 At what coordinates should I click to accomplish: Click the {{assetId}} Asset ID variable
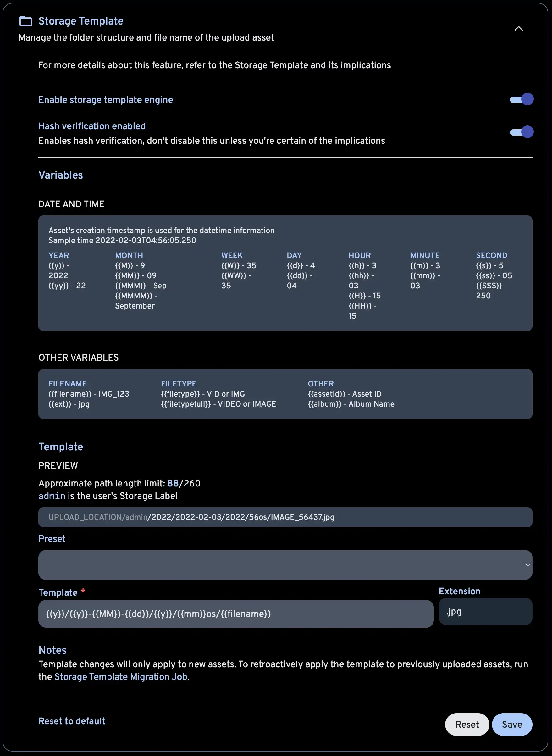tap(345, 394)
